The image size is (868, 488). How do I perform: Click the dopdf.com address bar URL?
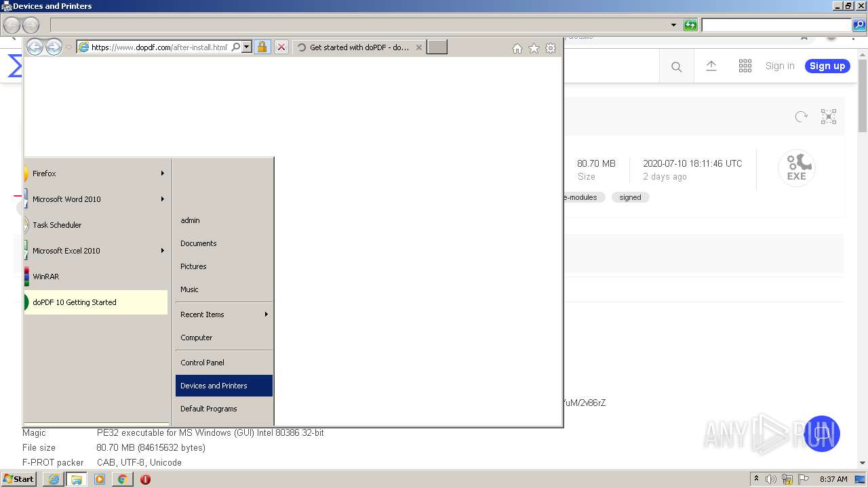coord(159,47)
